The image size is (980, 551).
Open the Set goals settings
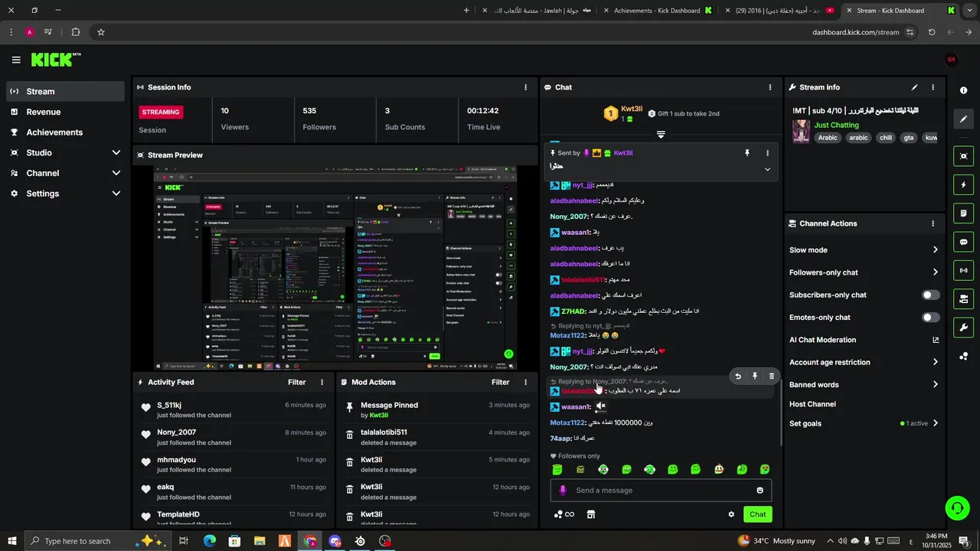pyautogui.click(x=864, y=423)
